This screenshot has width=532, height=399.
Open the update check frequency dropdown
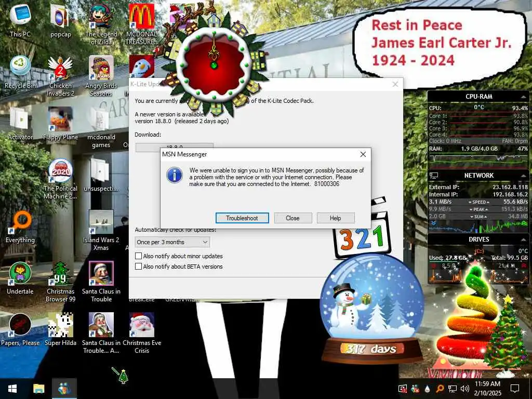click(x=172, y=242)
